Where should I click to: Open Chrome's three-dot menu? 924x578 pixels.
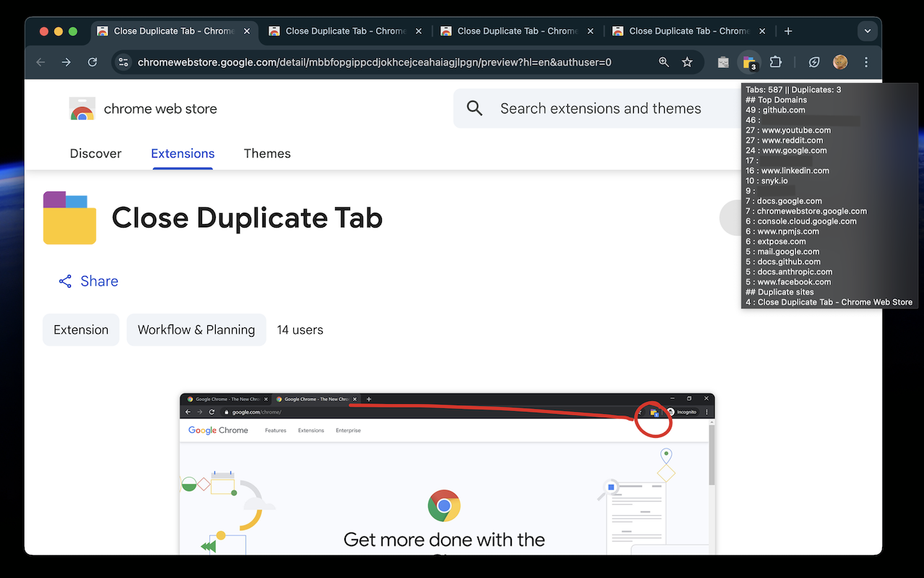866,62
